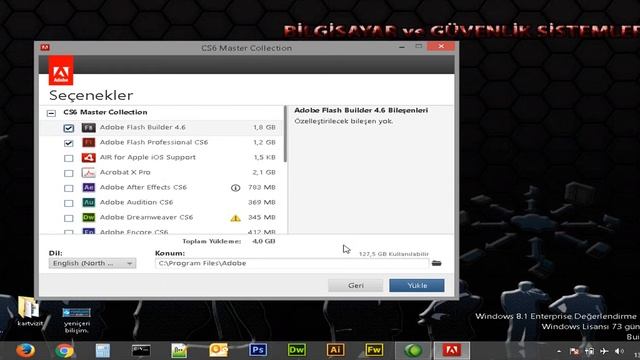The width and height of the screenshot is (640, 360).
Task: Select AIR for Apple iOS Support label
Action: tap(148, 157)
